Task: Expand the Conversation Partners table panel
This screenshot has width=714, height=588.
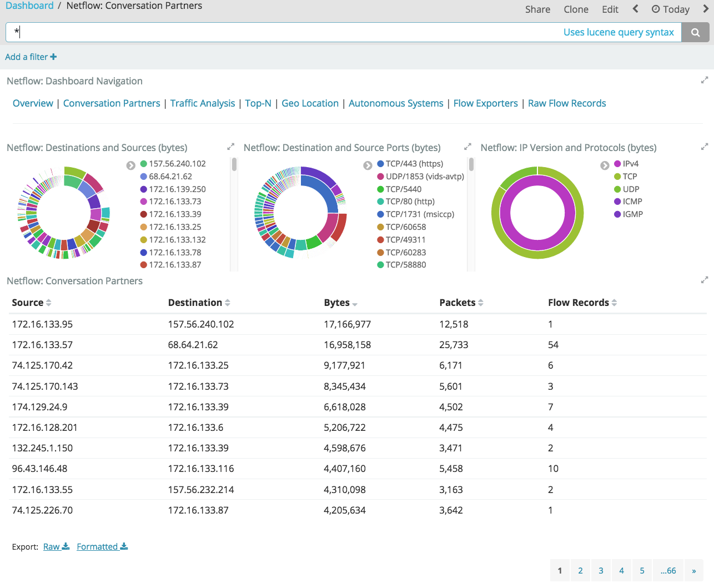Action: [705, 279]
